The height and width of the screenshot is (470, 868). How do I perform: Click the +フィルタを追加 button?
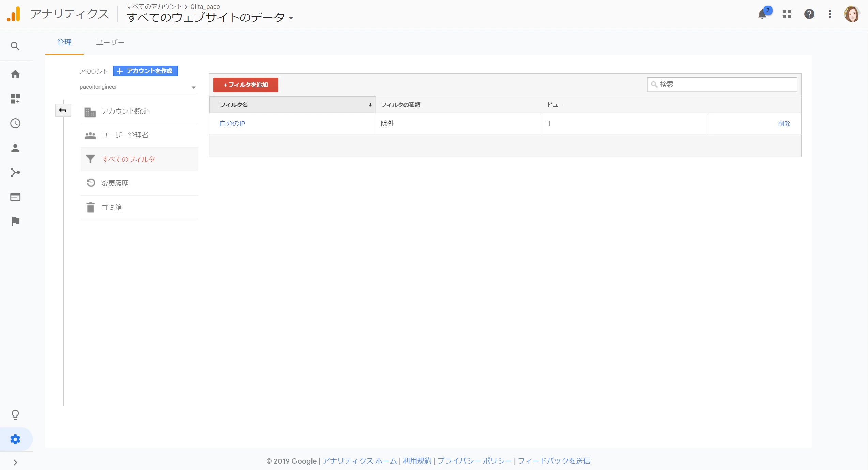[x=246, y=85]
